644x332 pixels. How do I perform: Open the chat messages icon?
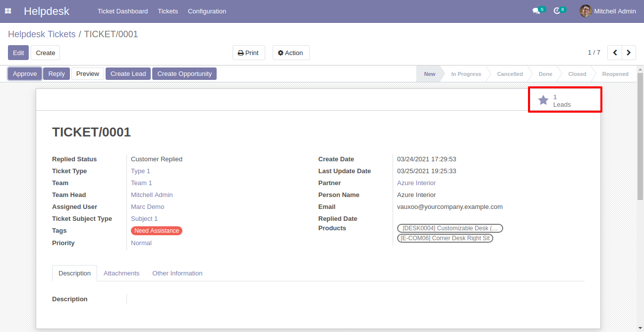pos(536,11)
